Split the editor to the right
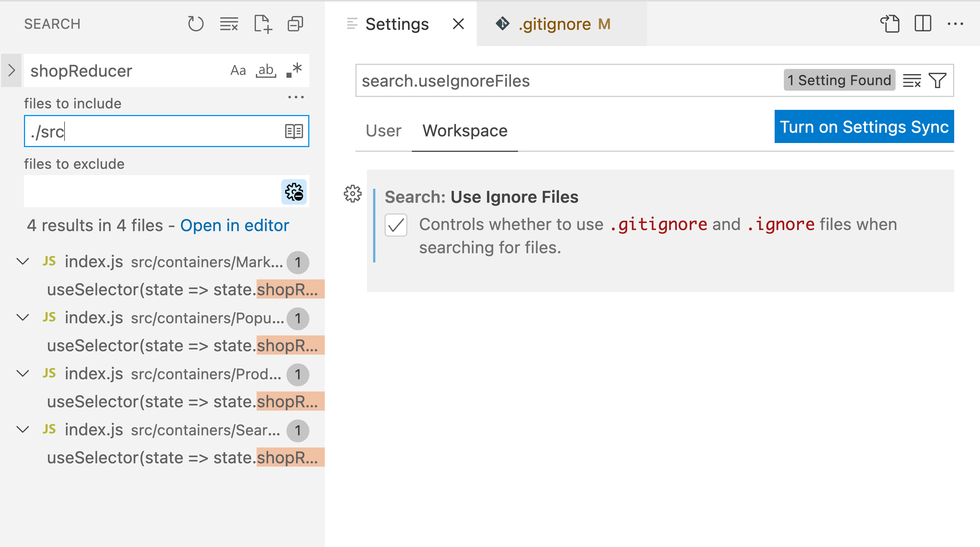Viewport: 980px width, 547px height. pos(922,24)
